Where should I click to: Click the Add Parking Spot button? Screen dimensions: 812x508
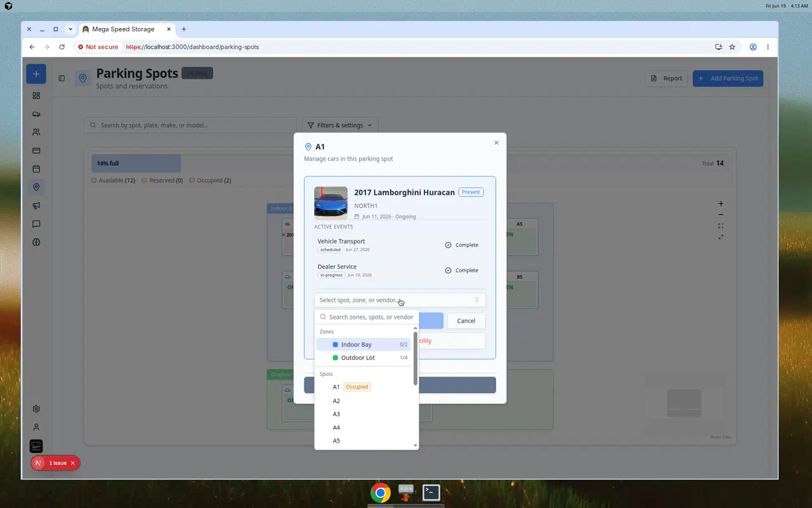728,78
